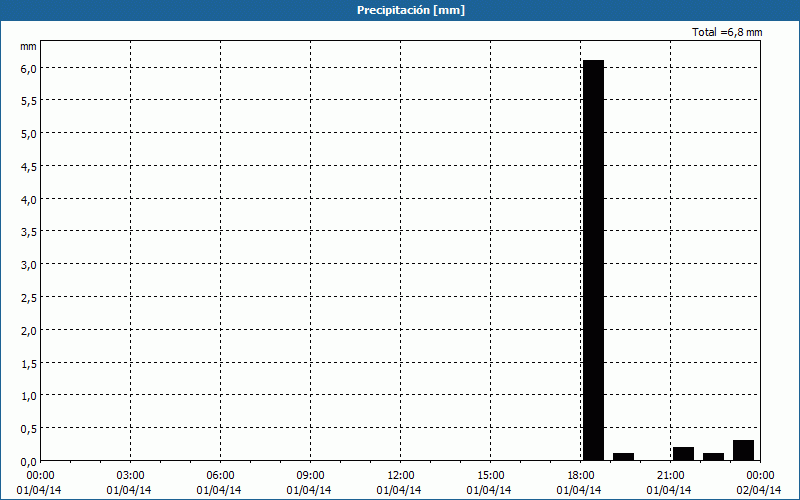This screenshot has width=800, height=500.
Task: Click the 5,0 y-axis value
Action: click(29, 134)
